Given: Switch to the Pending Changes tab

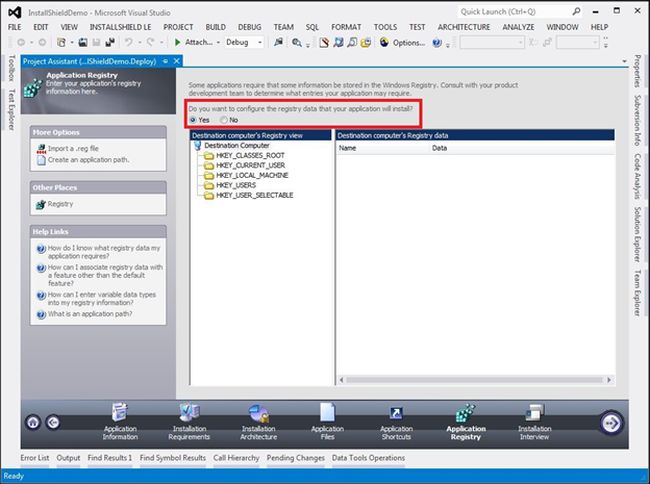Looking at the screenshot, I should pyautogui.click(x=296, y=458).
